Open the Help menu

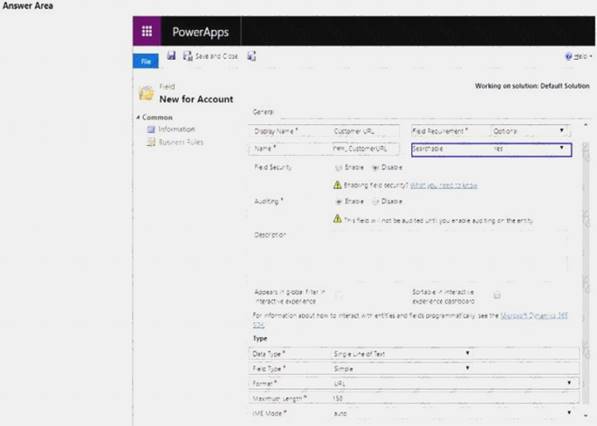pyautogui.click(x=578, y=56)
